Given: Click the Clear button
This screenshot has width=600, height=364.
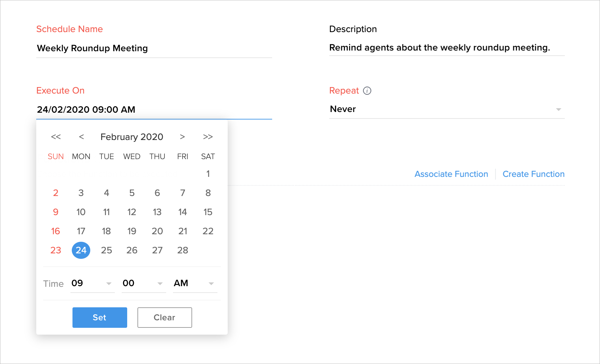Looking at the screenshot, I should tap(165, 318).
